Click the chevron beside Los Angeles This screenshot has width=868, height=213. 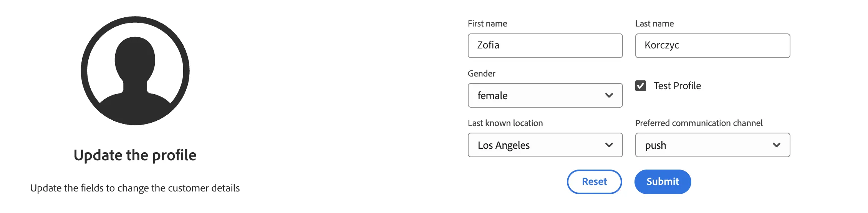point(609,145)
